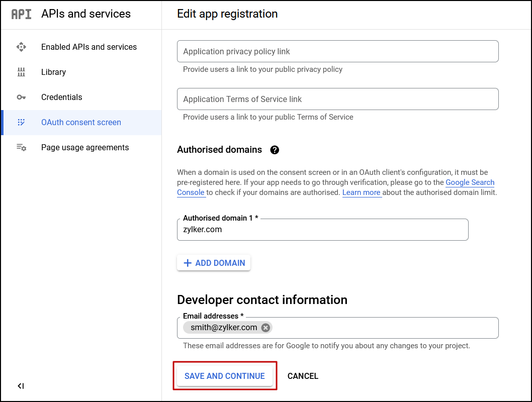Select the Authorised domain 1 field
The width and height of the screenshot is (532, 402).
click(x=322, y=230)
